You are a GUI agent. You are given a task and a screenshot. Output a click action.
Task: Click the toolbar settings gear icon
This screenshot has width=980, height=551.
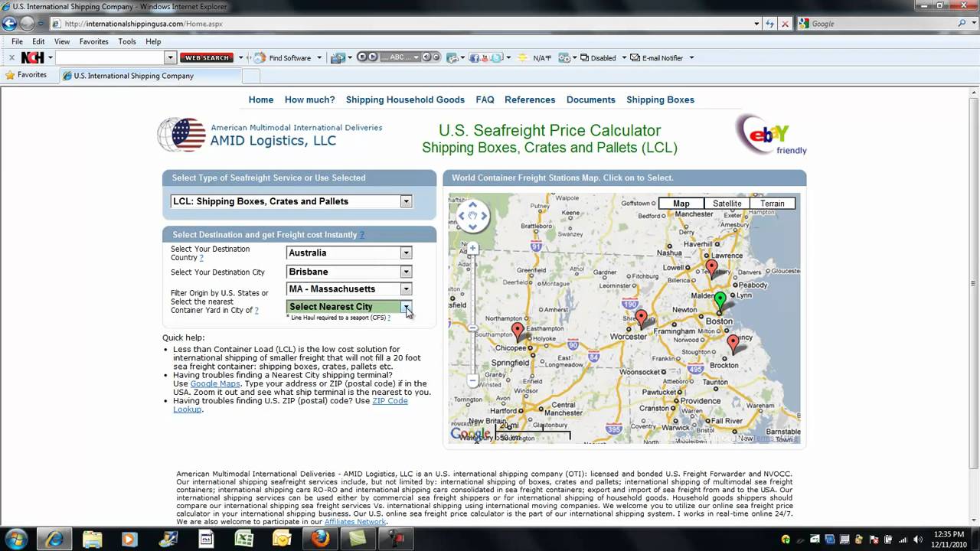click(x=563, y=57)
